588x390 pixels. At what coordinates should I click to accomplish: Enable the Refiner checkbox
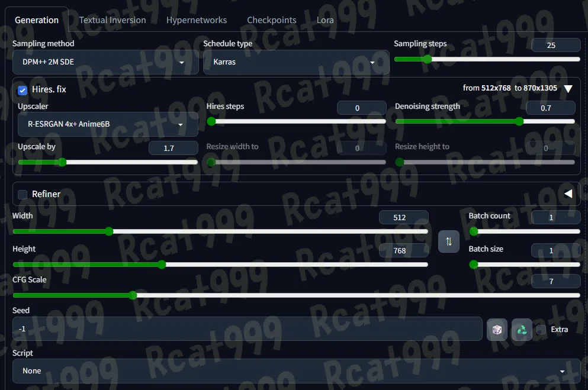pyautogui.click(x=23, y=194)
